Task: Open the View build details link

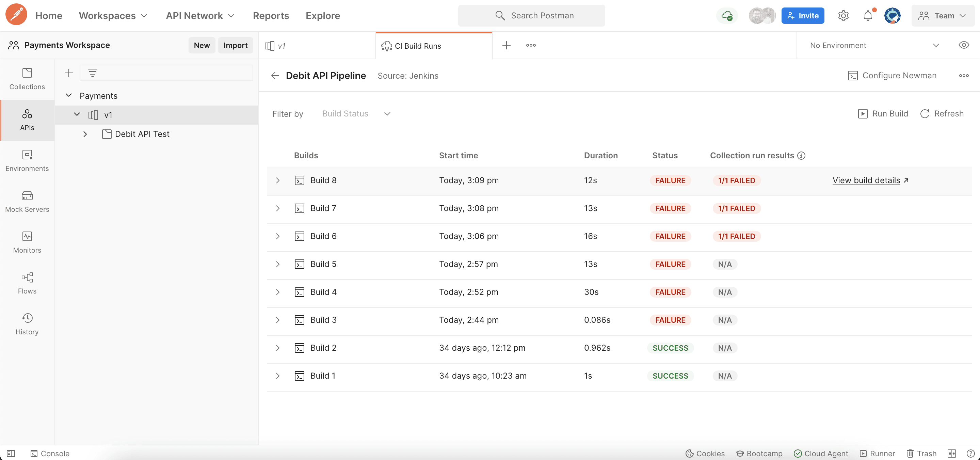Action: [x=866, y=180]
